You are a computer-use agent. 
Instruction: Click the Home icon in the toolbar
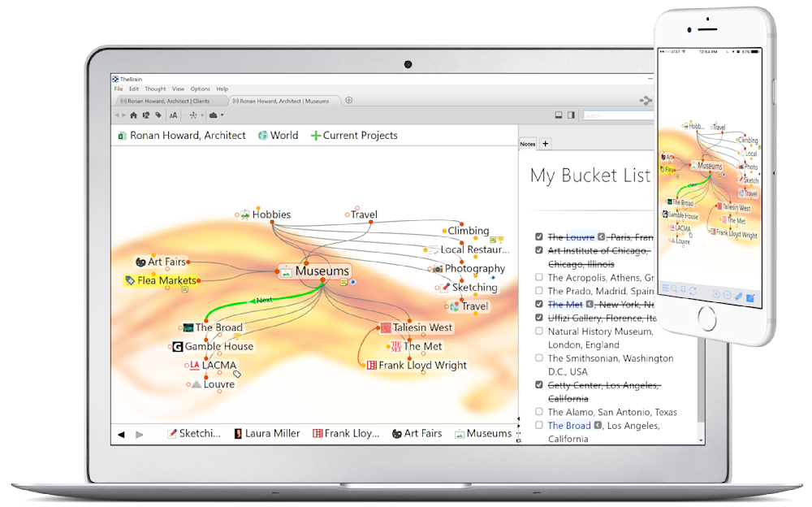[x=135, y=115]
